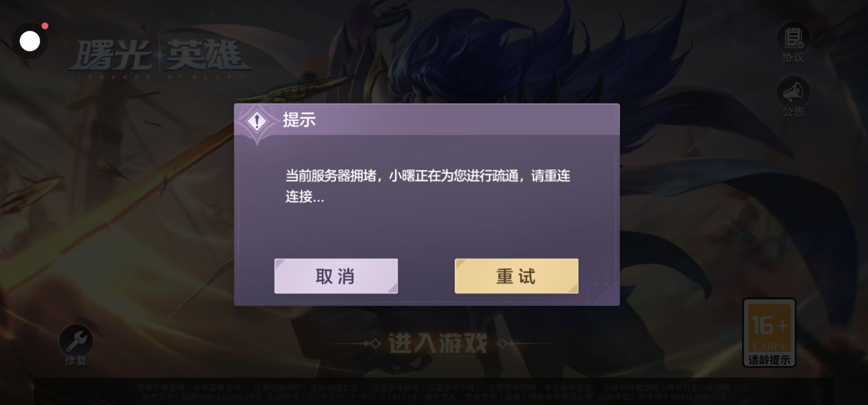
Task: Click the exclamation warning icon in dialog header
Action: (x=257, y=121)
